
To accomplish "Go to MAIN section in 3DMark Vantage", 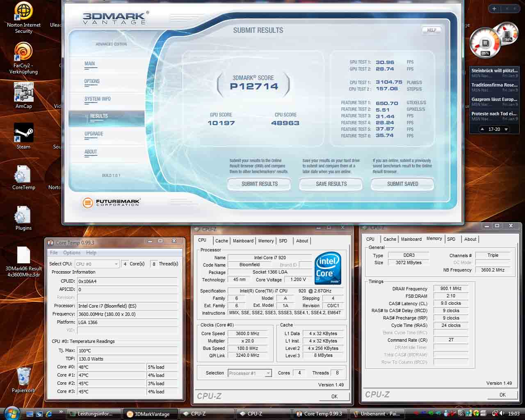I will pos(90,64).
